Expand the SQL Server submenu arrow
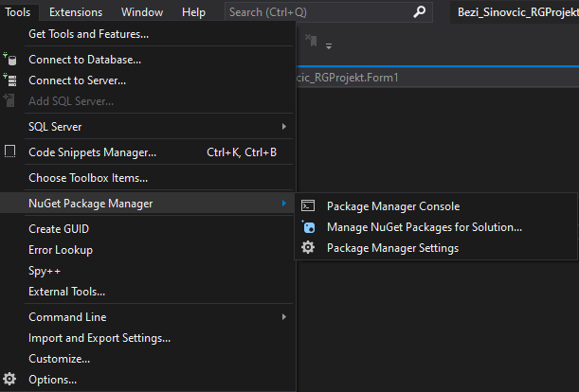The height and width of the screenshot is (392, 579). tap(284, 127)
